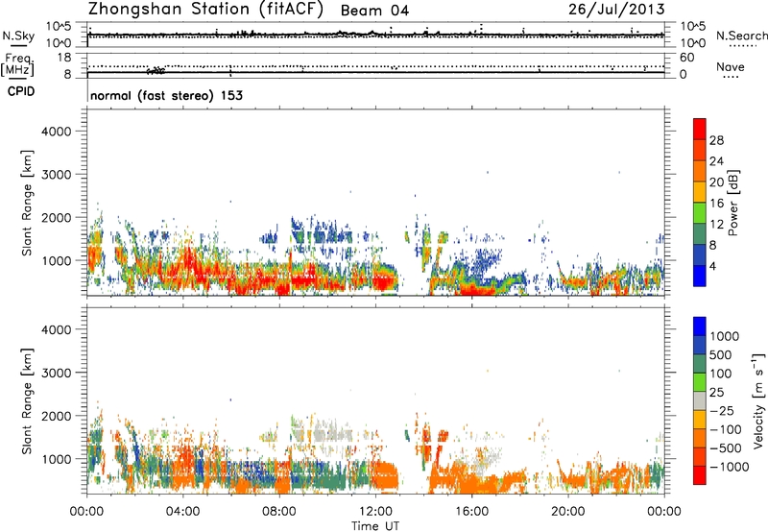The image size is (768, 532).
Task: Click the '12:00' time axis tick label
Action: (375, 512)
